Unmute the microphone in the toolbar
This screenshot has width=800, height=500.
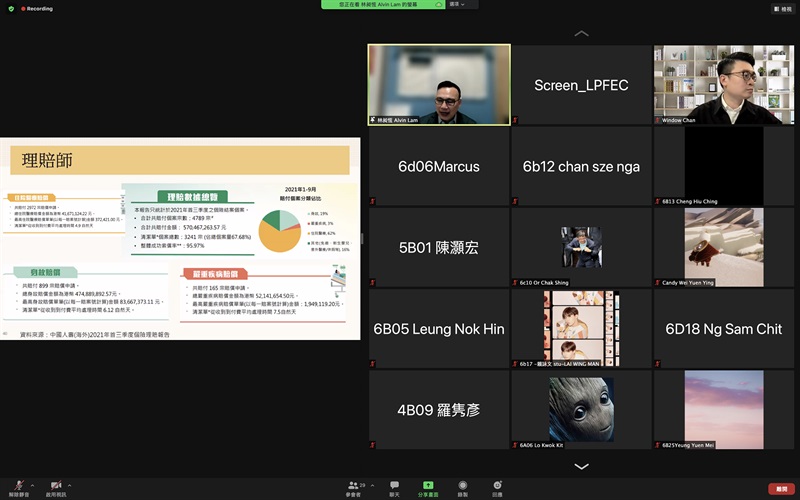(17, 485)
